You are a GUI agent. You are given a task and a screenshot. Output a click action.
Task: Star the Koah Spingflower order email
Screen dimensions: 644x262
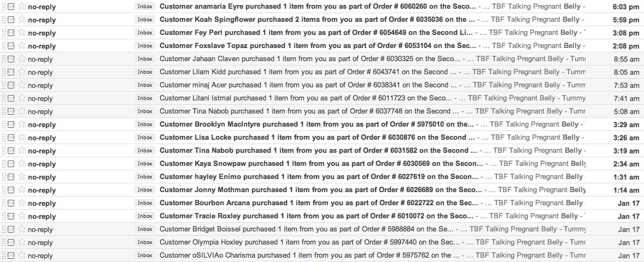(x=22, y=19)
